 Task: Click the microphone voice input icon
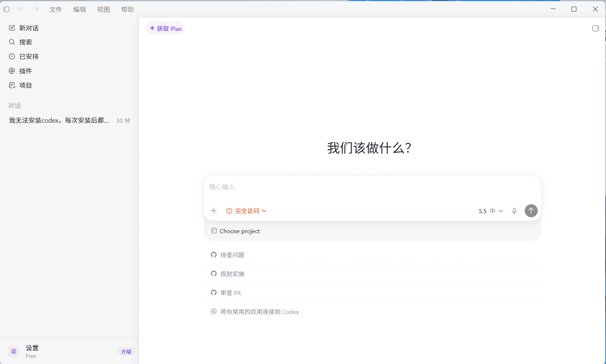514,211
